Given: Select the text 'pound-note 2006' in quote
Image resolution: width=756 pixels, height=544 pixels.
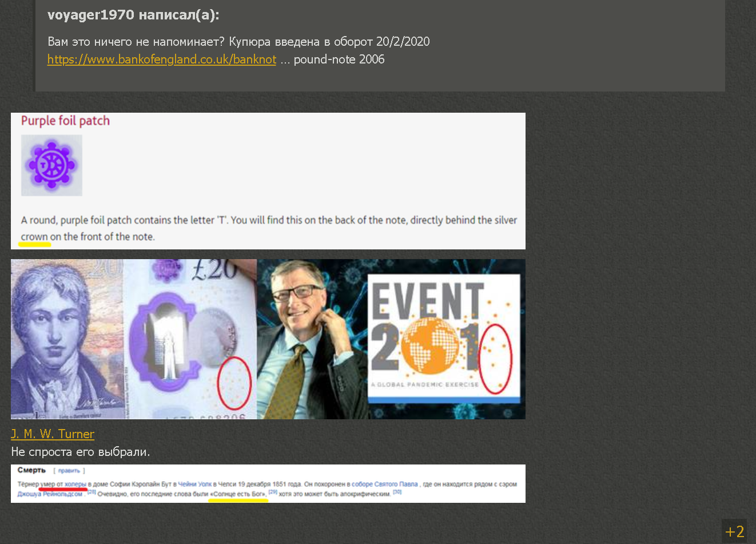Looking at the screenshot, I should [x=339, y=59].
